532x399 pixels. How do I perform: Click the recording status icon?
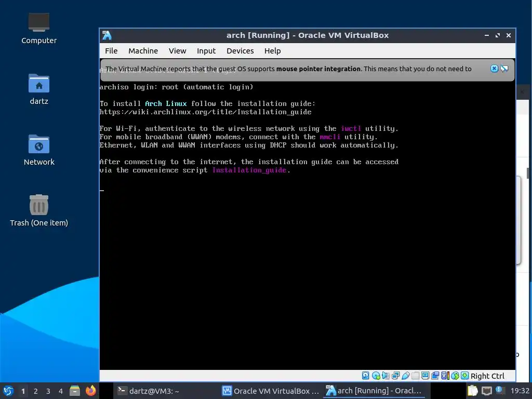point(435,376)
